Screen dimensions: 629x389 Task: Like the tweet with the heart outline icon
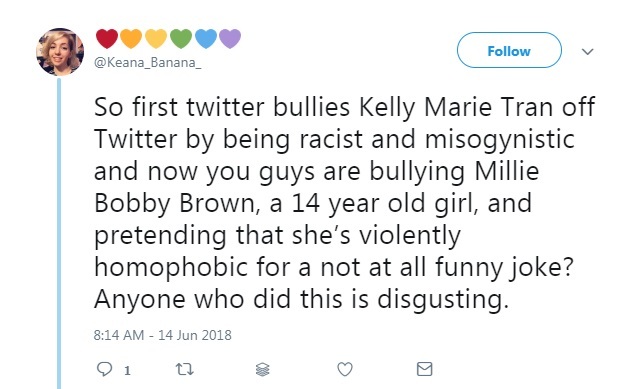coord(345,369)
